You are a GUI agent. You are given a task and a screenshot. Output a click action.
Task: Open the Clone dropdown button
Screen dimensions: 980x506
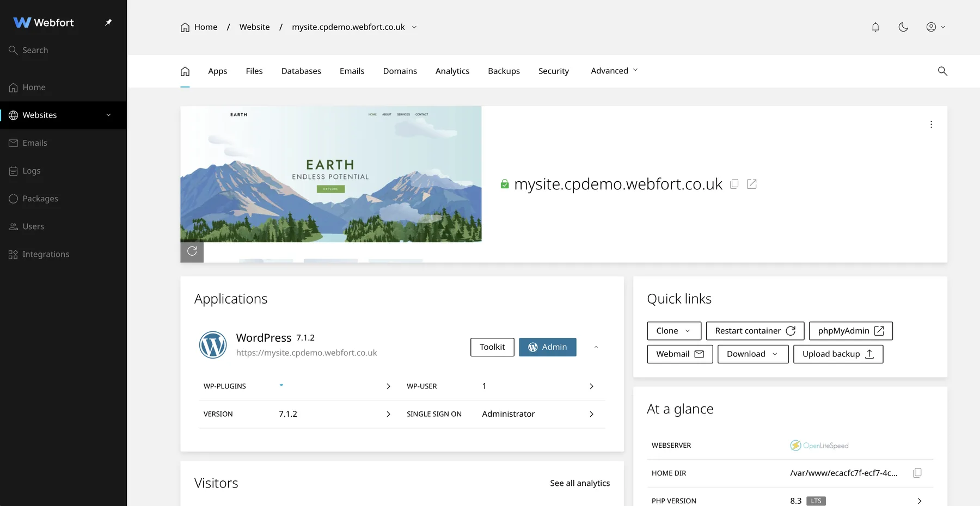pos(674,331)
